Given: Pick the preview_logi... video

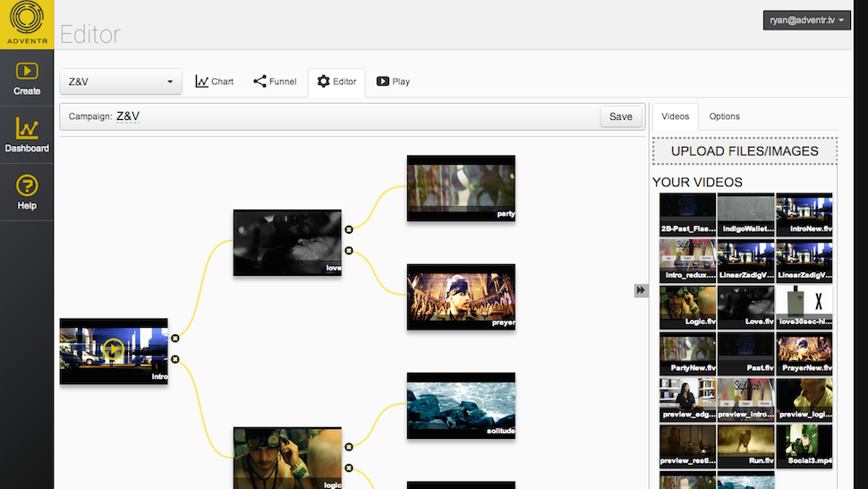Looking at the screenshot, I should [804, 400].
